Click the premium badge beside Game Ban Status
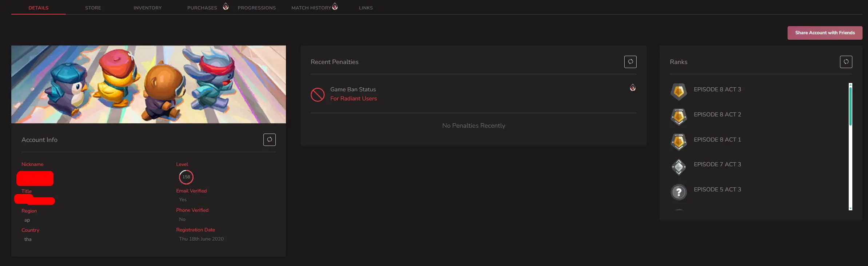Screen dimensions: 868x266 [x=633, y=88]
